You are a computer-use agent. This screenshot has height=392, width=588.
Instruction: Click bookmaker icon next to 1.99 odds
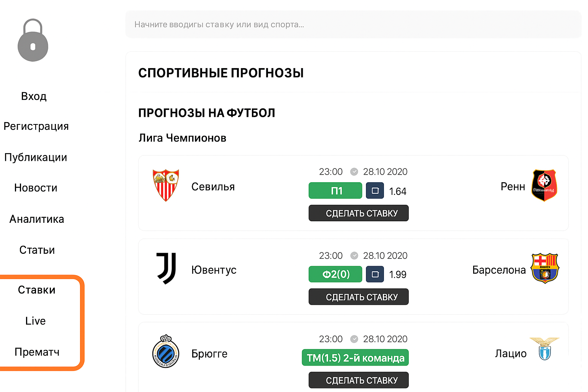point(375,274)
